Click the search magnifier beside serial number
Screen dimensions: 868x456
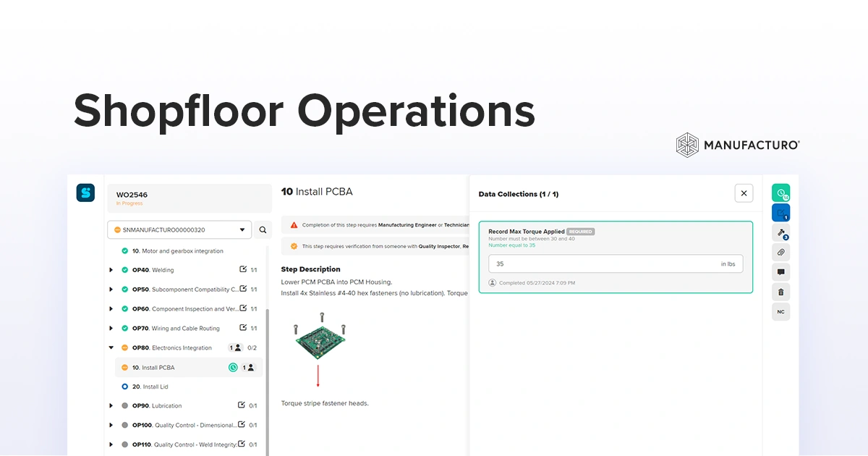pos(263,229)
